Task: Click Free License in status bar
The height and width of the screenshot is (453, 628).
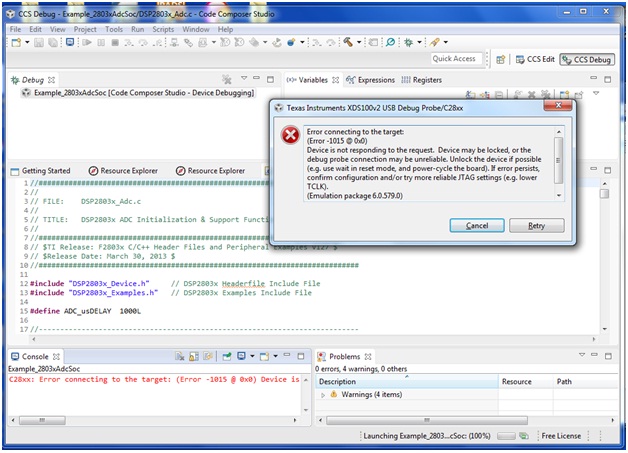Action: [561, 436]
